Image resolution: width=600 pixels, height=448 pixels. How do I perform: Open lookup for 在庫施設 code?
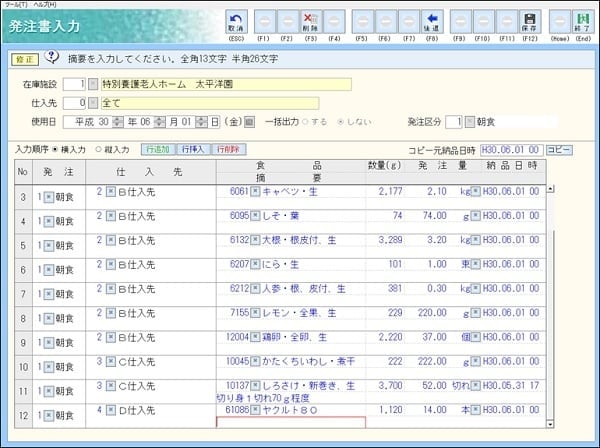(x=93, y=84)
